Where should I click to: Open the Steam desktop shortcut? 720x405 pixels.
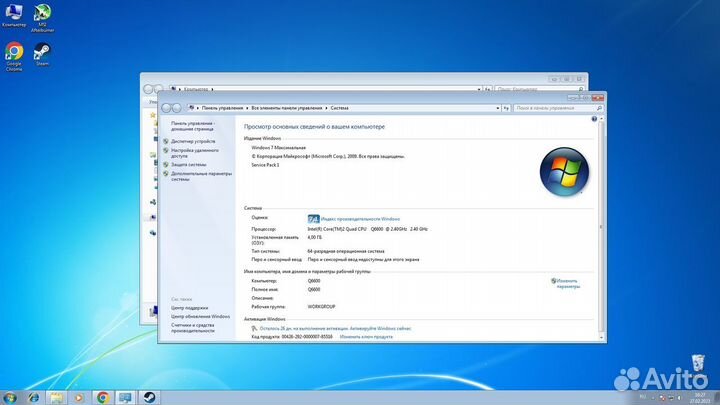click(42, 54)
